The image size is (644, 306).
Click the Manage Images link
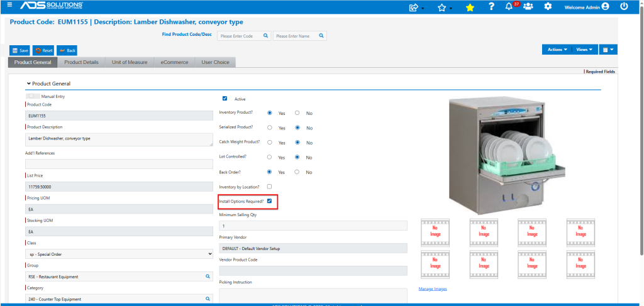433,289
